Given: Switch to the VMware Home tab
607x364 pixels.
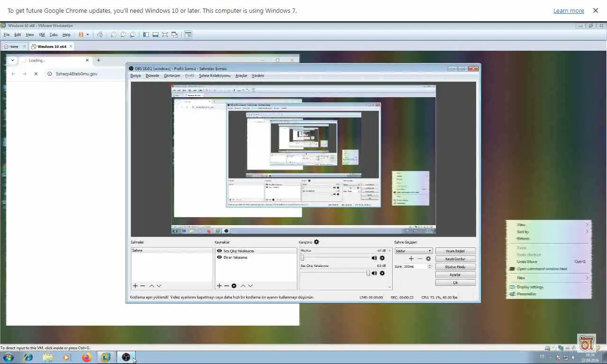Looking at the screenshot, I should click(x=14, y=46).
